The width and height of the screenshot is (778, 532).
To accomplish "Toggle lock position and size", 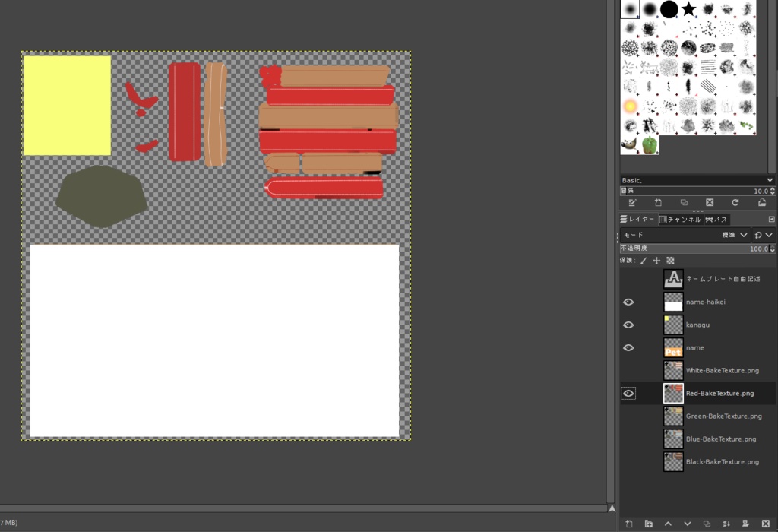I will 656,261.
